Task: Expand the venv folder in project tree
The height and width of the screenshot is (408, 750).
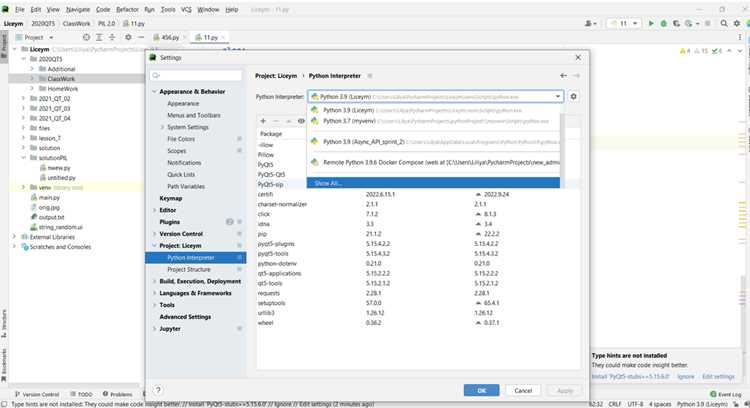Action: (23, 187)
